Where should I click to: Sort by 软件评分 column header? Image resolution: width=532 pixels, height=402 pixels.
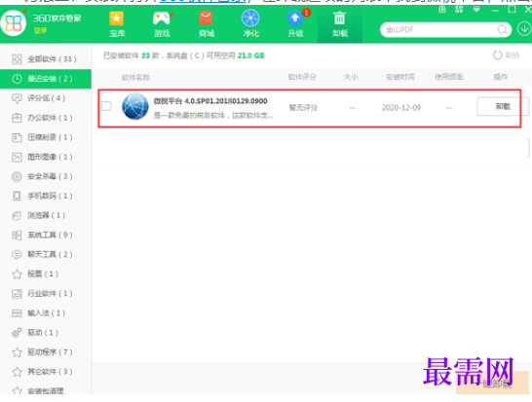coord(302,77)
